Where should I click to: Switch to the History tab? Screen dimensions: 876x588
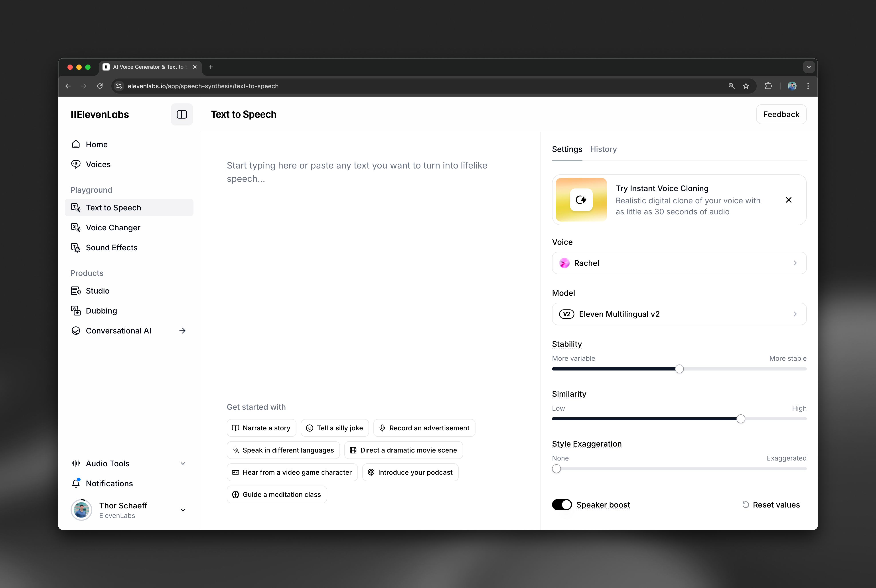[x=603, y=149]
